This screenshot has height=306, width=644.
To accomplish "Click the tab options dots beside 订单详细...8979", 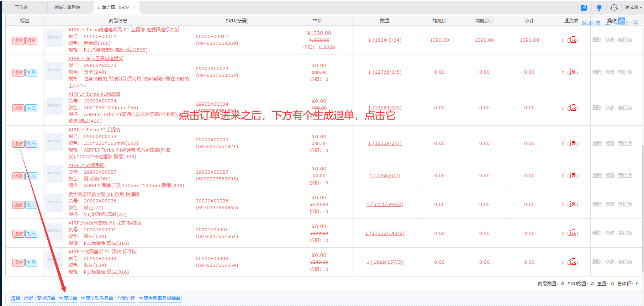I will [x=134, y=7].
